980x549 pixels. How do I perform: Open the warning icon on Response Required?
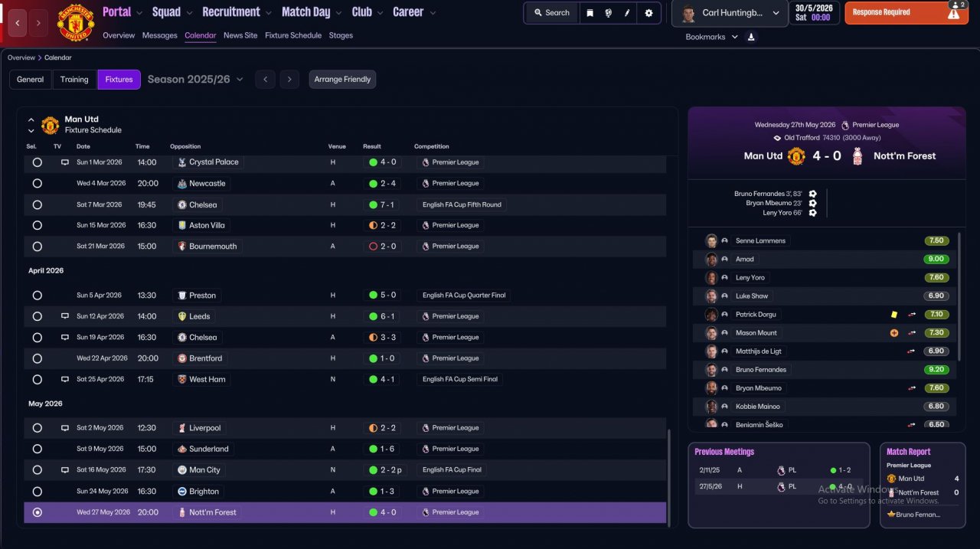pos(953,13)
